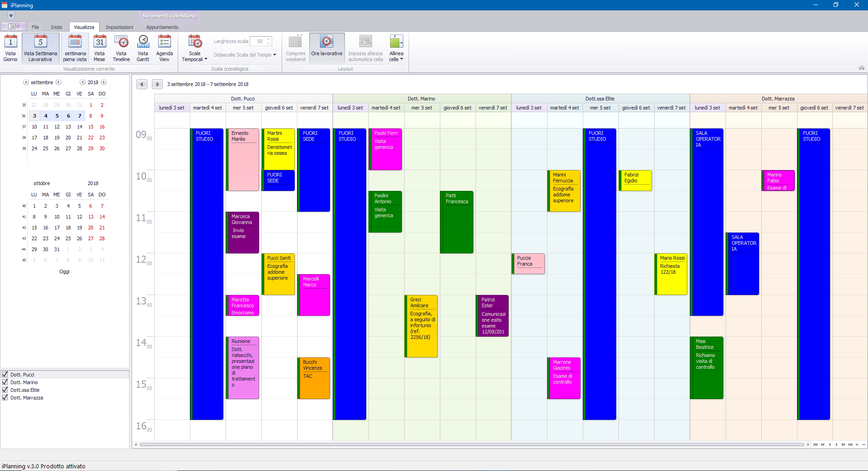This screenshot has height=471, width=868.
Task: Open Didascalie Scala del Tempo dropdown
Action: coord(245,55)
